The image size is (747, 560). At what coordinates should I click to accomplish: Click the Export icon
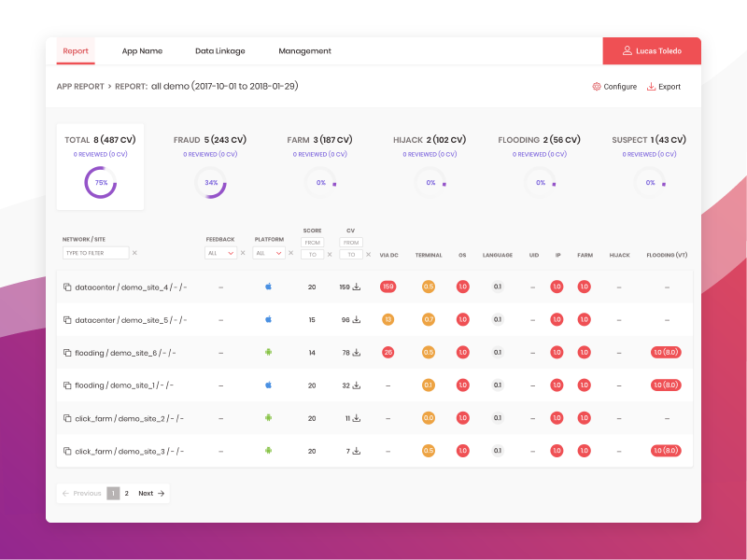(650, 86)
